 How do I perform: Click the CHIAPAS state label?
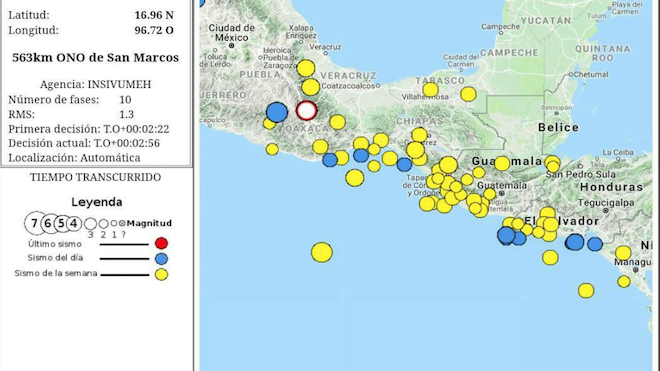click(420, 121)
